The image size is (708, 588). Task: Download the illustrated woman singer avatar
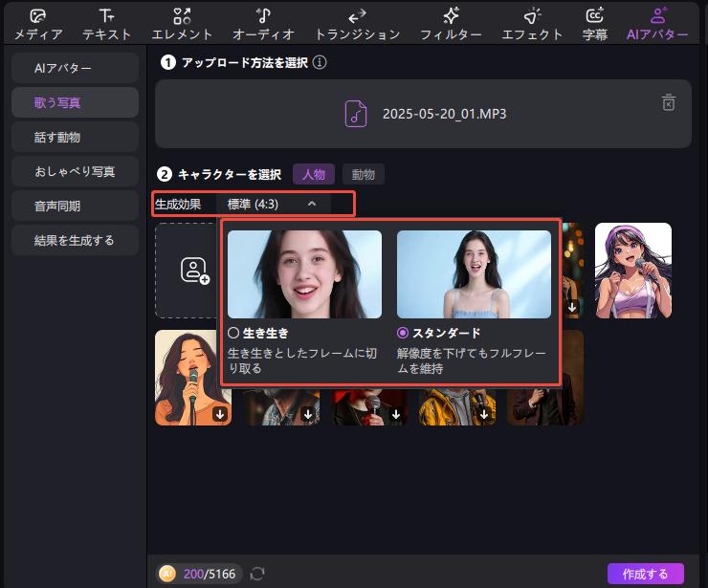click(220, 414)
